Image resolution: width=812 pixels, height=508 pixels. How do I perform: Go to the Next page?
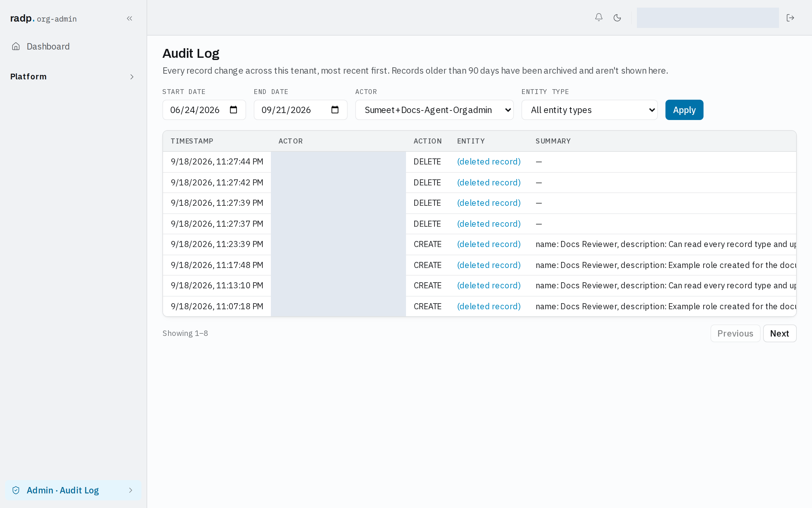779,333
